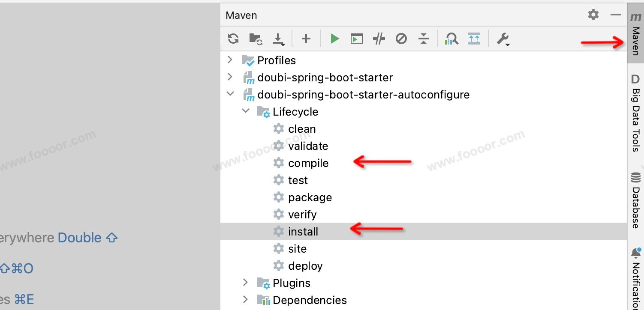Click Download Sources and Documentation icon
644x310 pixels.
tap(279, 39)
